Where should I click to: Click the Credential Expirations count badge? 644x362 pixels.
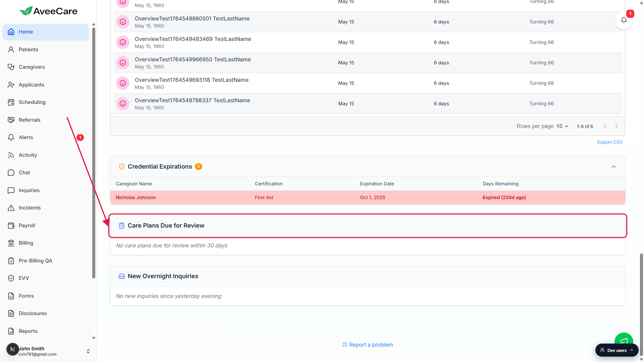tap(199, 167)
